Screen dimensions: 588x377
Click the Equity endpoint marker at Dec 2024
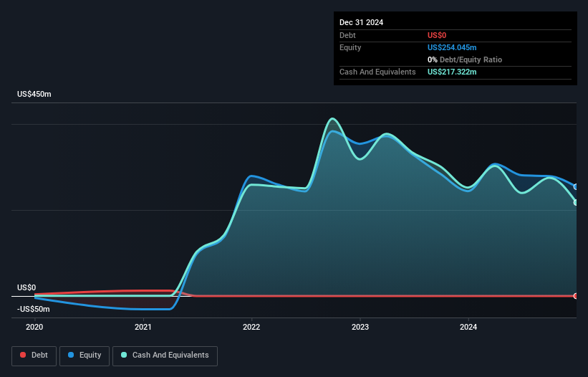tap(576, 187)
